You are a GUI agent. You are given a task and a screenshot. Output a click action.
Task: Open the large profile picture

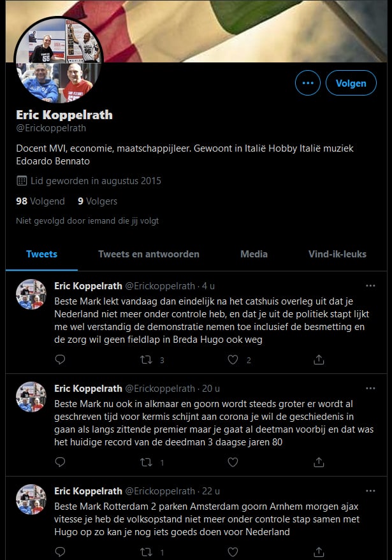point(57,61)
